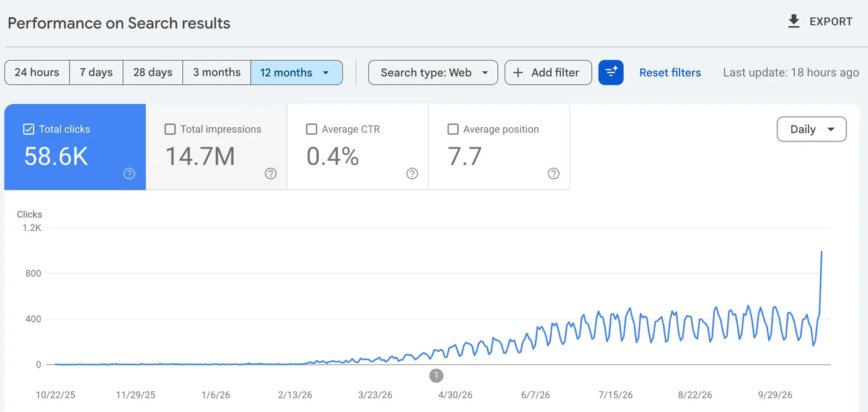Click the 9/29/26 axis date label
The image size is (868, 412).
pos(775,395)
